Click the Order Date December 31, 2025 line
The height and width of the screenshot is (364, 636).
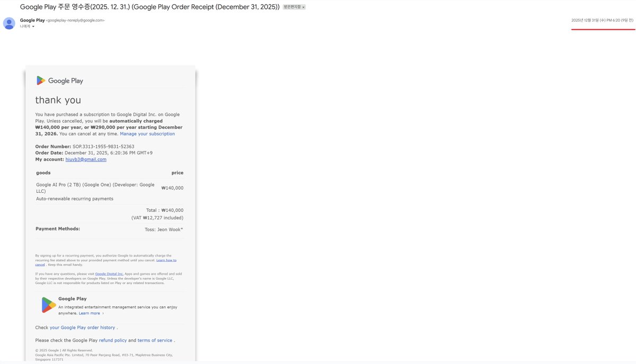tap(94, 153)
